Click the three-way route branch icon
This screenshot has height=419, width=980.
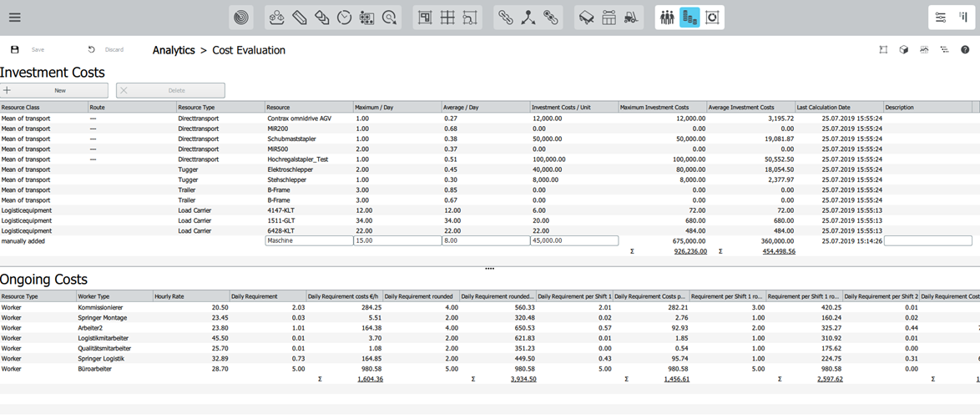point(528,18)
